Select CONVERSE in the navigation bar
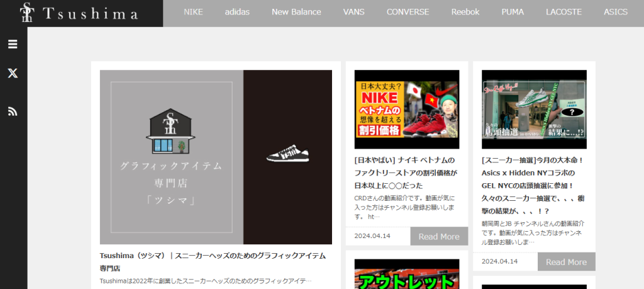 pyautogui.click(x=408, y=12)
